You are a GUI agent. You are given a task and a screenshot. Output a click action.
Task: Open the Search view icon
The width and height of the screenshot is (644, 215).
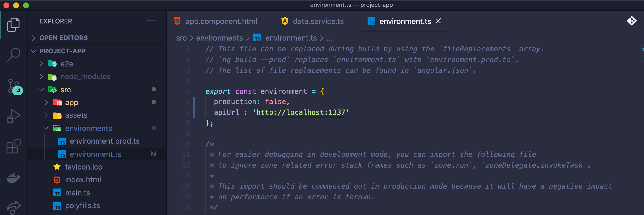pyautogui.click(x=13, y=55)
